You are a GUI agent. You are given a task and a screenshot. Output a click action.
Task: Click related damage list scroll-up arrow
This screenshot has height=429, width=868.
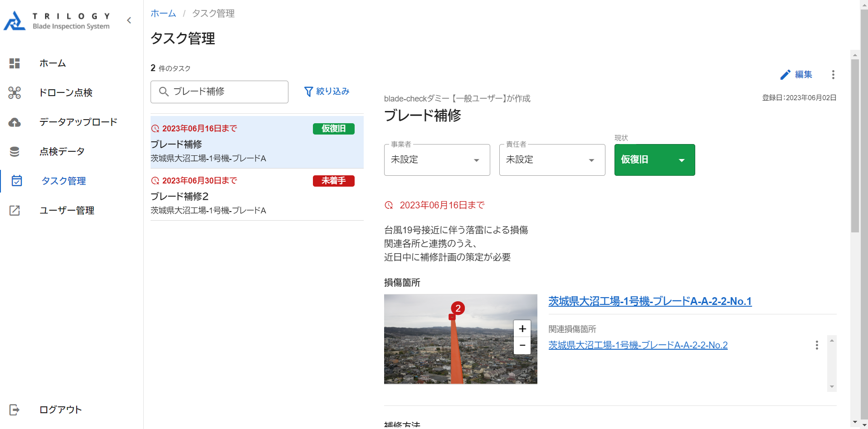[x=832, y=340]
